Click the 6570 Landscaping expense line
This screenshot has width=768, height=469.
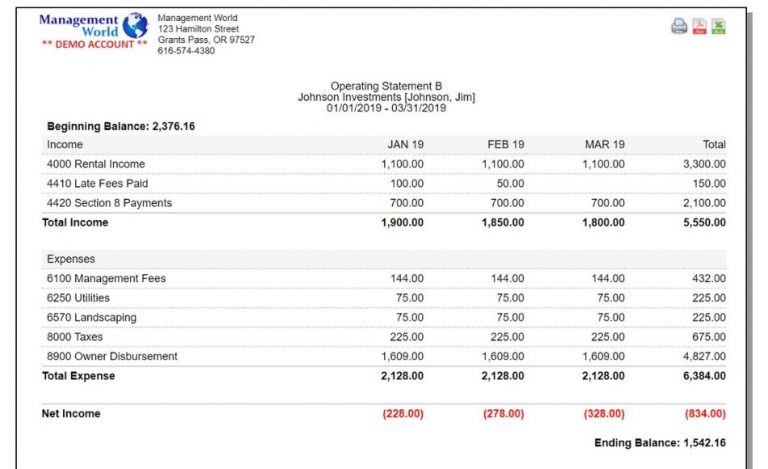92,318
